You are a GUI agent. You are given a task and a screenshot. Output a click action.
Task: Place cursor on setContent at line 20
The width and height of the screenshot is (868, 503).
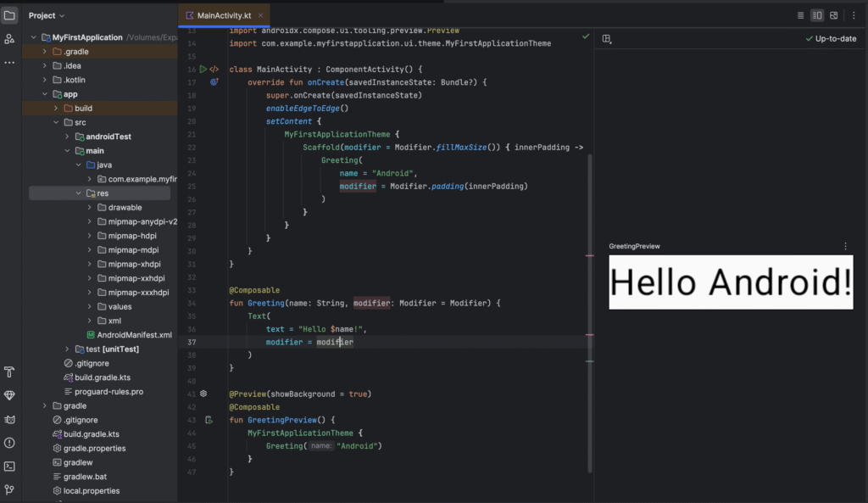pos(289,121)
